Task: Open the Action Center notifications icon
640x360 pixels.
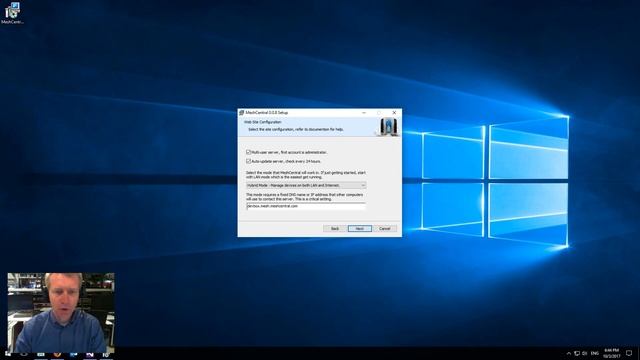Action: (629, 353)
